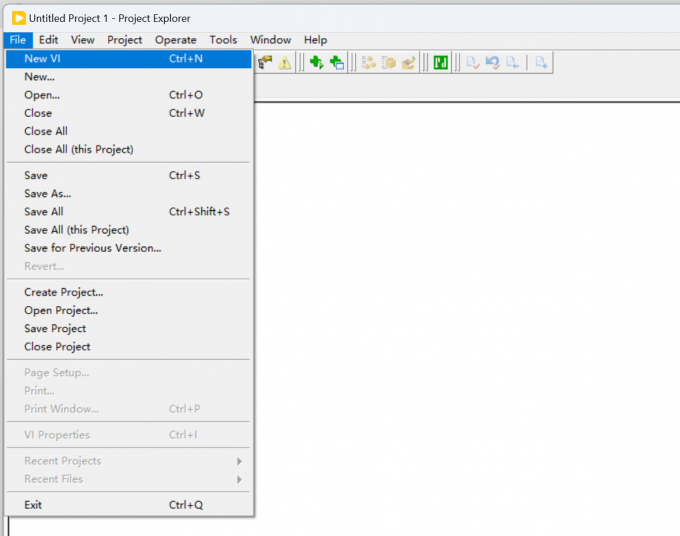680x536 pixels.
Task: Click the green plus with window icon
Action: click(x=337, y=62)
